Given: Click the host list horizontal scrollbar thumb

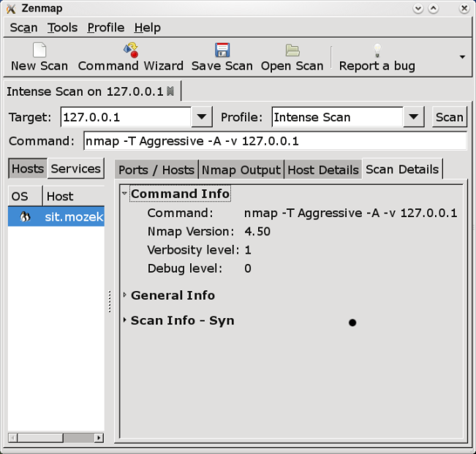Looking at the screenshot, I should click(40, 438).
